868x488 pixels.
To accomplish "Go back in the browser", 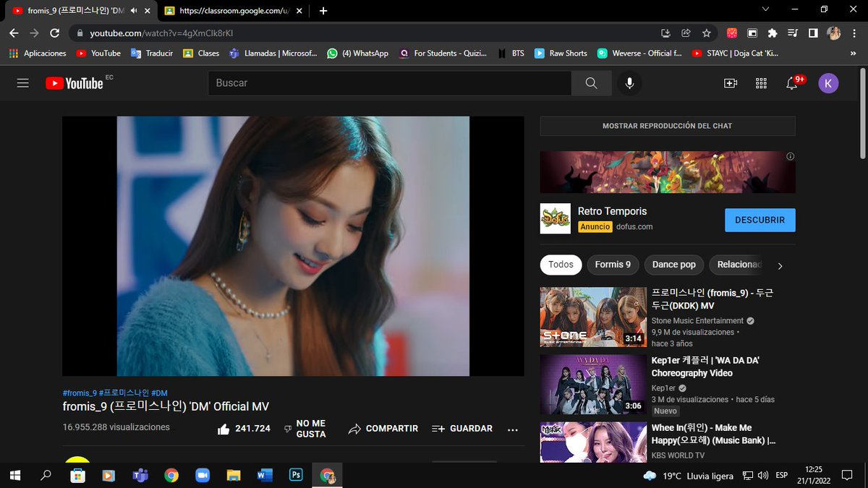I will click(x=14, y=33).
